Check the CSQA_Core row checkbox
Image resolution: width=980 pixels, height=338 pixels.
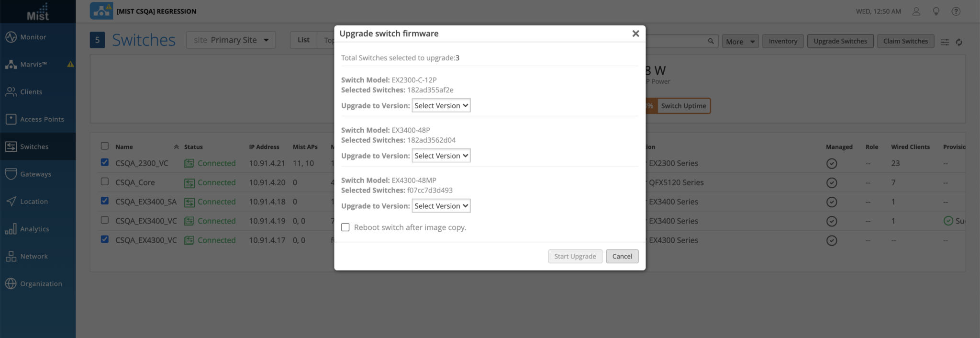[104, 182]
